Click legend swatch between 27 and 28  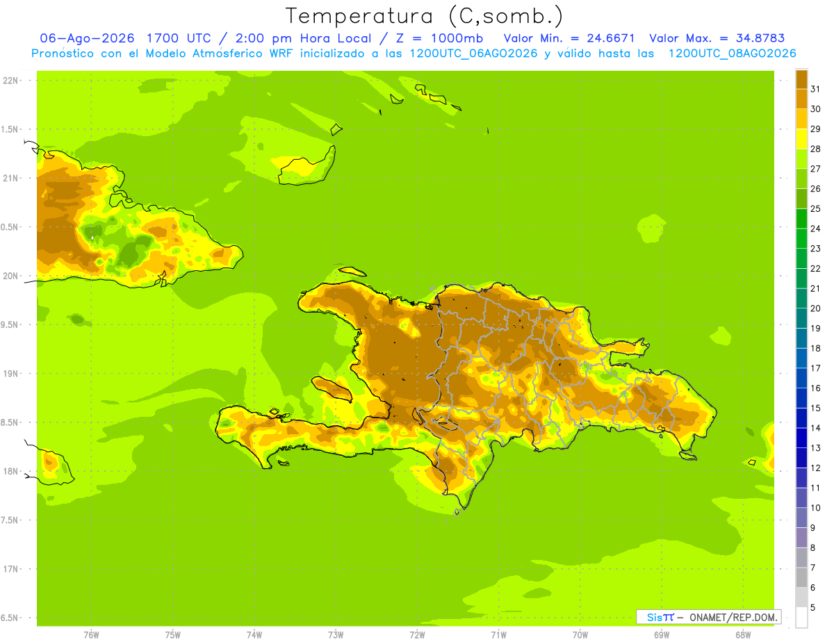[x=801, y=158]
